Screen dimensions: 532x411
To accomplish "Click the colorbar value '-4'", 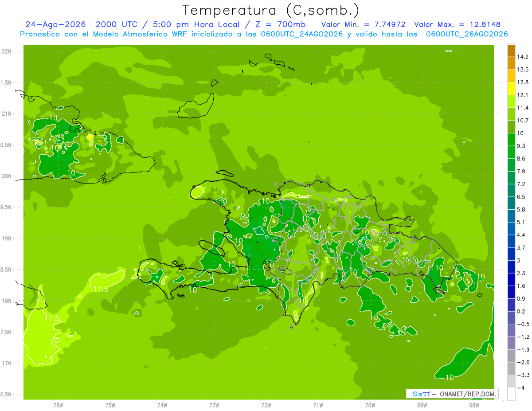I will pyautogui.click(x=521, y=388).
